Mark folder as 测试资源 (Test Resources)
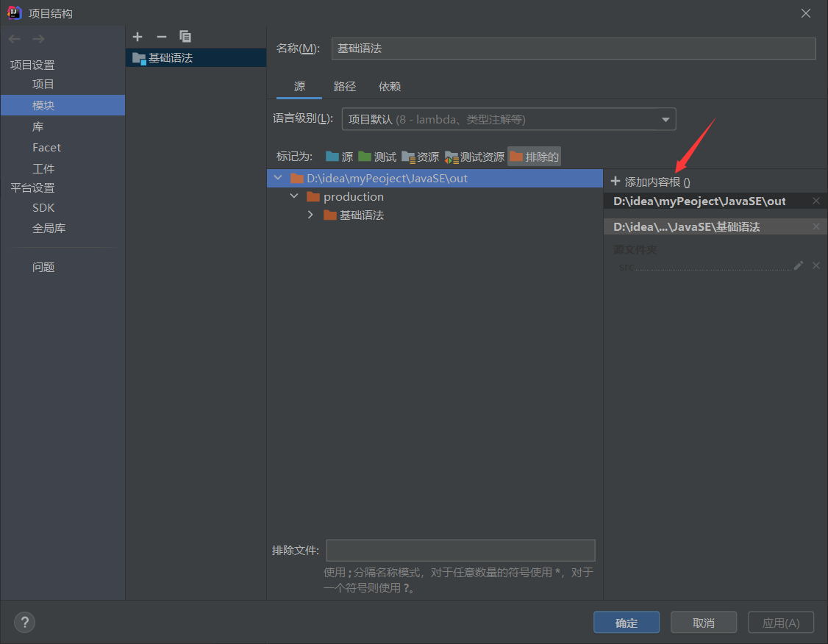 pos(474,157)
